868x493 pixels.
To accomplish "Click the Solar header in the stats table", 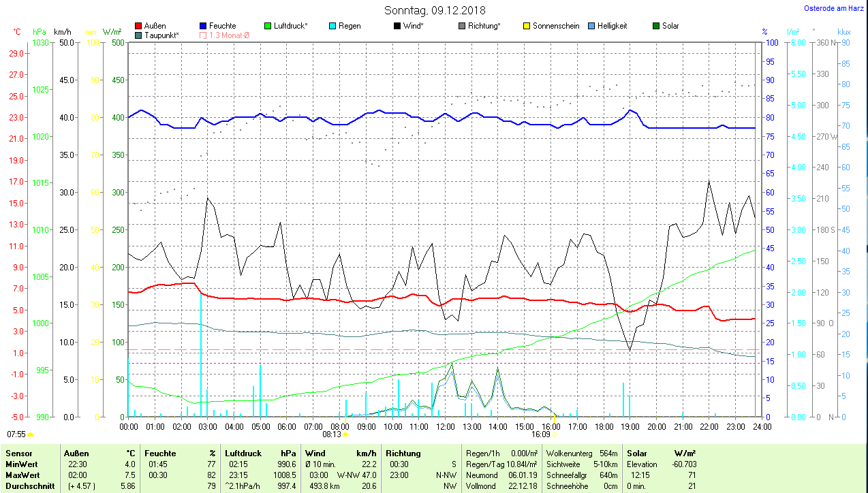I will [636, 453].
